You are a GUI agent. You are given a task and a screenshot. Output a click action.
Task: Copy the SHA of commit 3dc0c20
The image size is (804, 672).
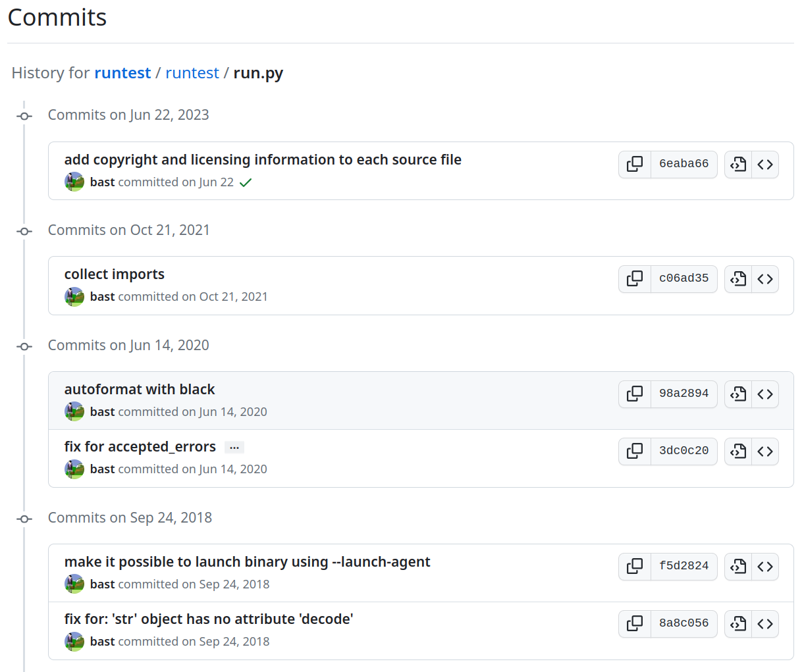[x=635, y=451]
